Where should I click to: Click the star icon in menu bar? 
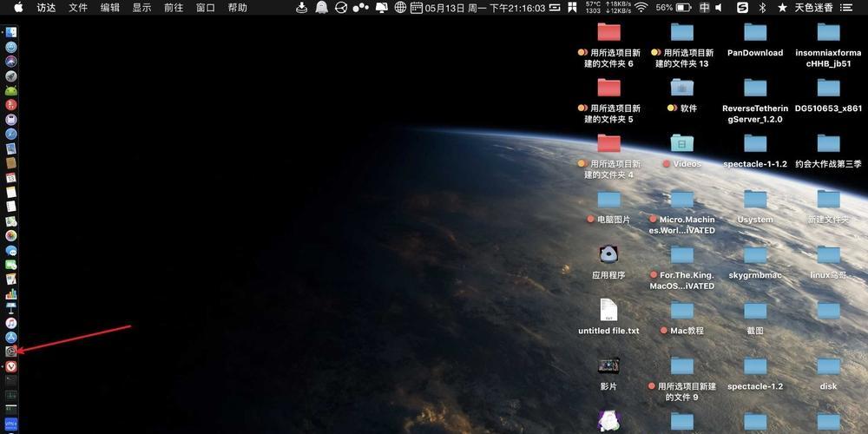pyautogui.click(x=782, y=7)
